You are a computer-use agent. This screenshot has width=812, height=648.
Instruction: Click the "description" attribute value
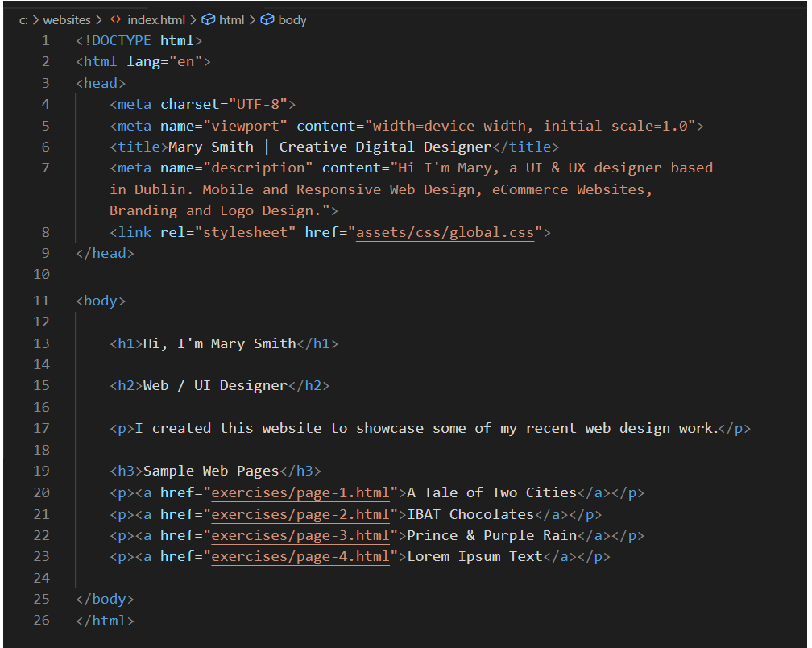pyautogui.click(x=258, y=168)
